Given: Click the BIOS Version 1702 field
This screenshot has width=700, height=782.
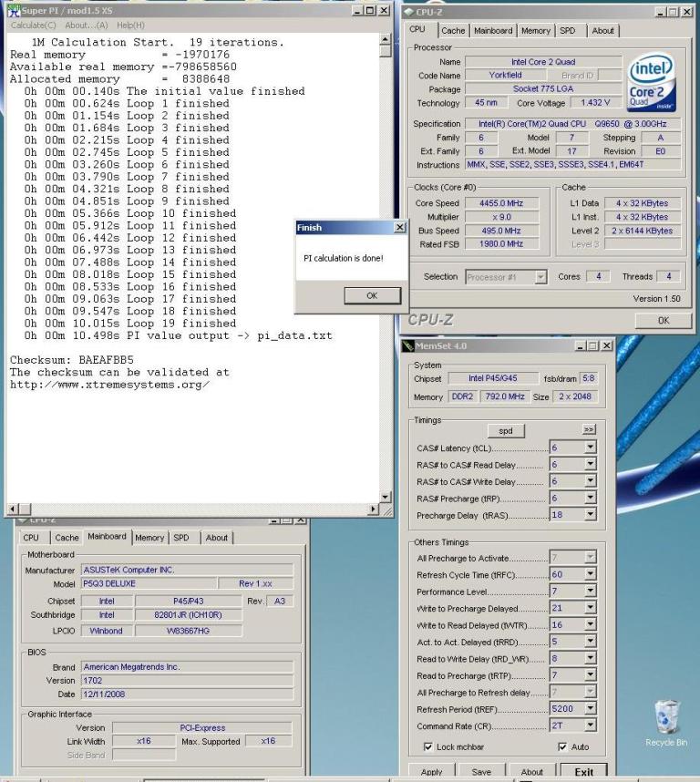Looking at the screenshot, I should click(x=187, y=680).
